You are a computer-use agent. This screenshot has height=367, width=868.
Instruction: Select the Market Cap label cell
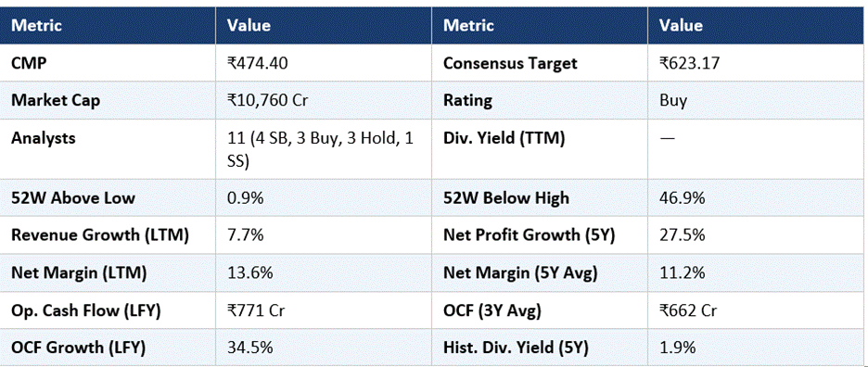click(108, 100)
